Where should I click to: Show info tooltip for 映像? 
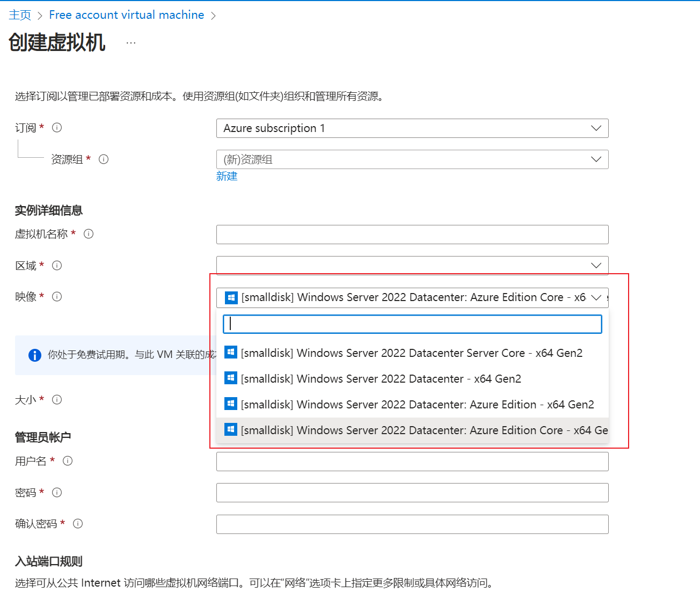57,297
